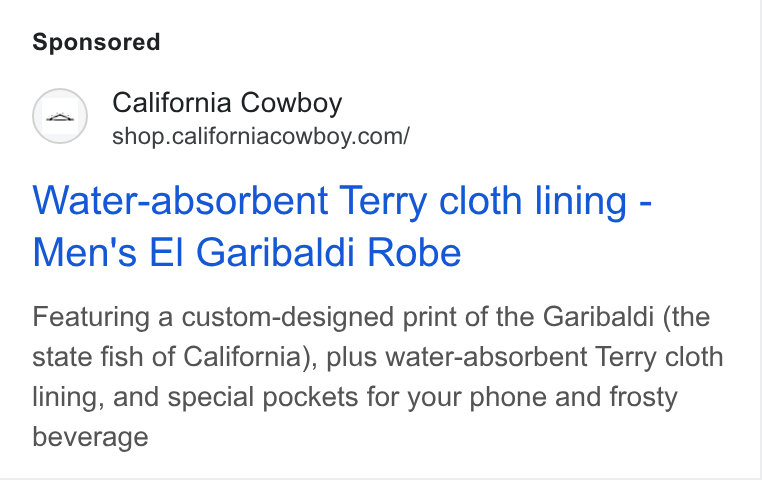
Task: Click the word lining in the blue headline
Action: click(580, 201)
